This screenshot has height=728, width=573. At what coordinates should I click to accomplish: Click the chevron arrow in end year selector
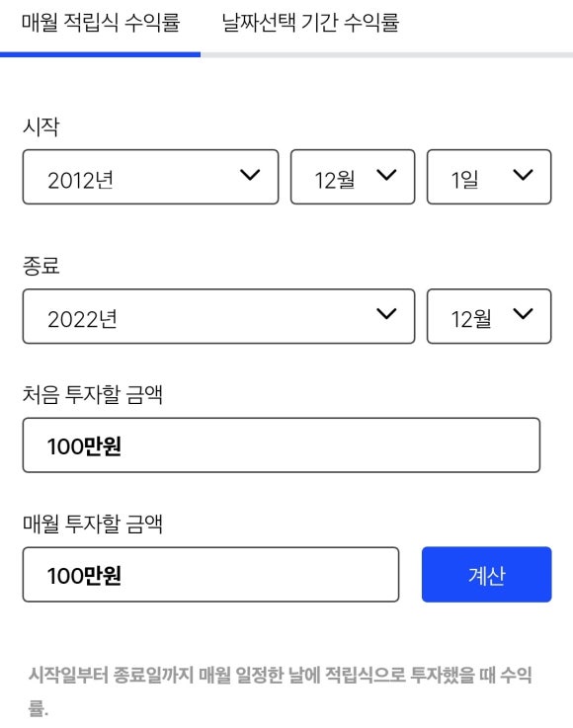(x=386, y=314)
